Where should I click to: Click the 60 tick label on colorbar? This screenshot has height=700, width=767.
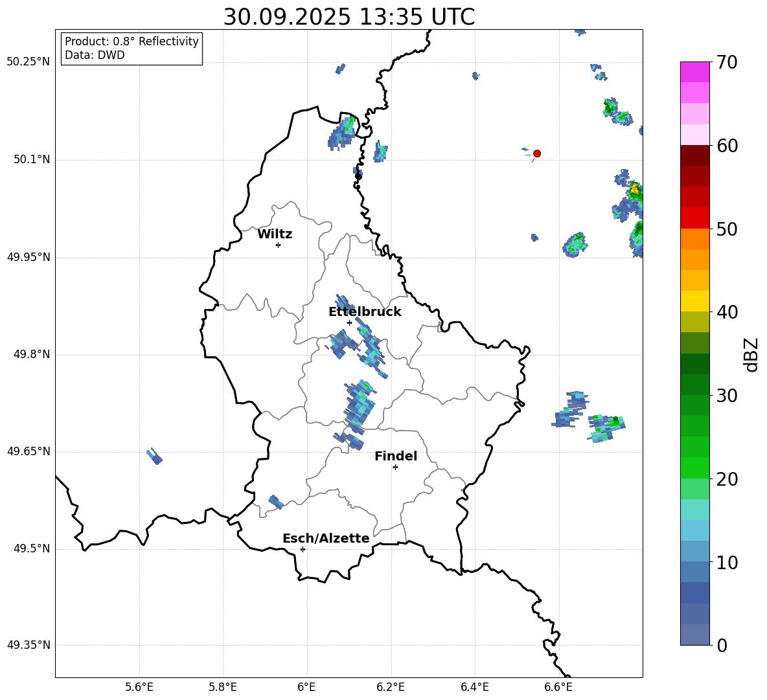727,146
